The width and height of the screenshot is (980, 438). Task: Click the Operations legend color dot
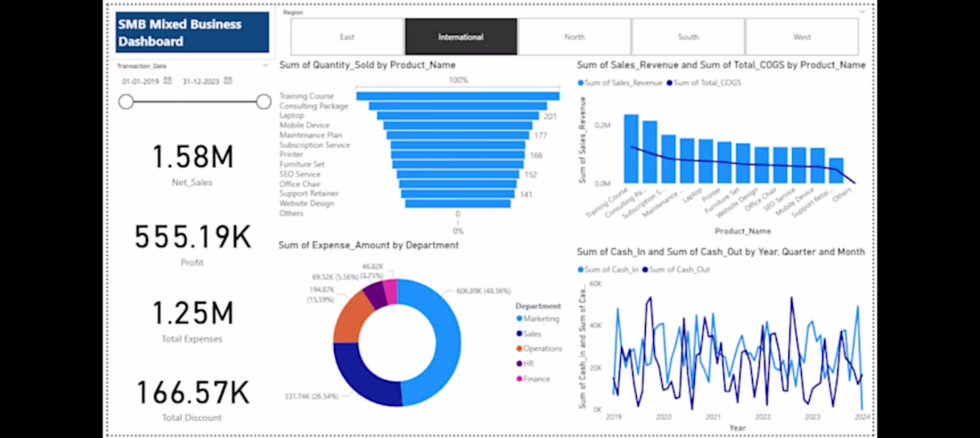[x=519, y=349]
